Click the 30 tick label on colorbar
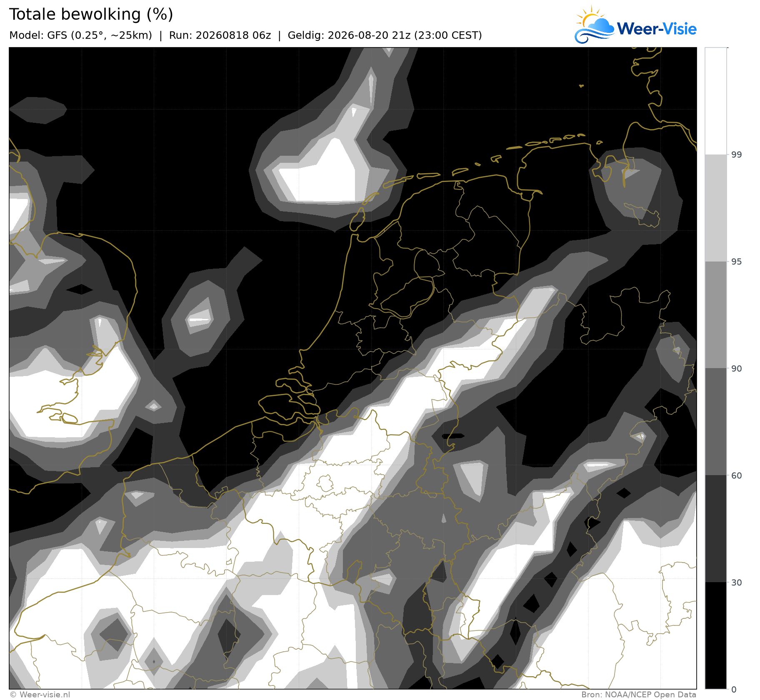This screenshot has width=760, height=700. click(737, 582)
